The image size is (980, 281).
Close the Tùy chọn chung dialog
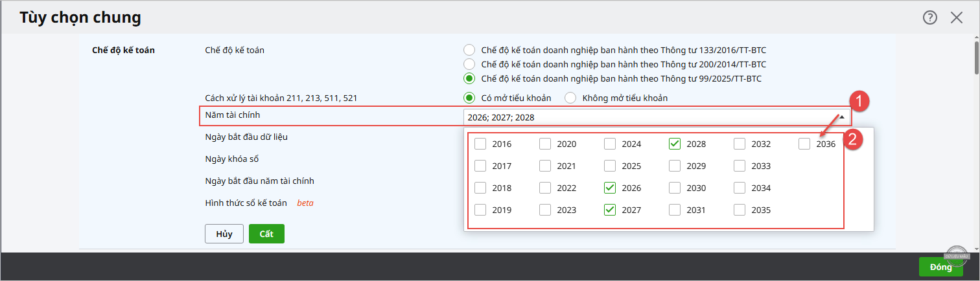(x=957, y=18)
